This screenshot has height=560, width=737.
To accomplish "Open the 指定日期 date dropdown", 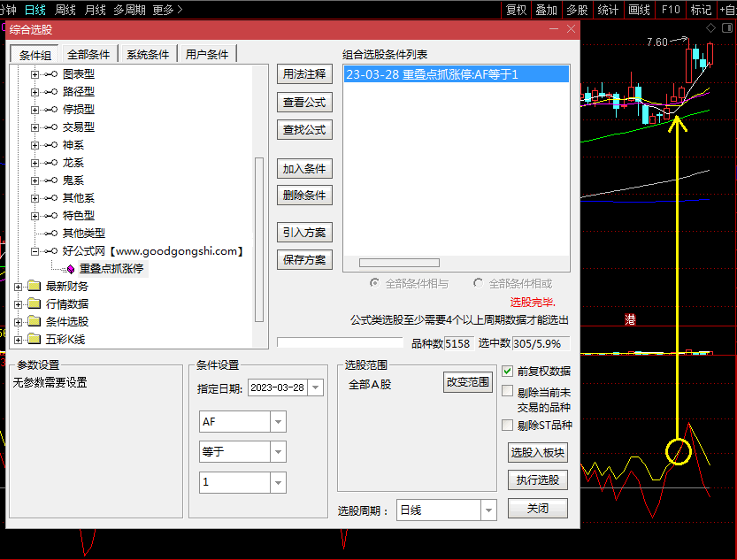I will click(315, 387).
